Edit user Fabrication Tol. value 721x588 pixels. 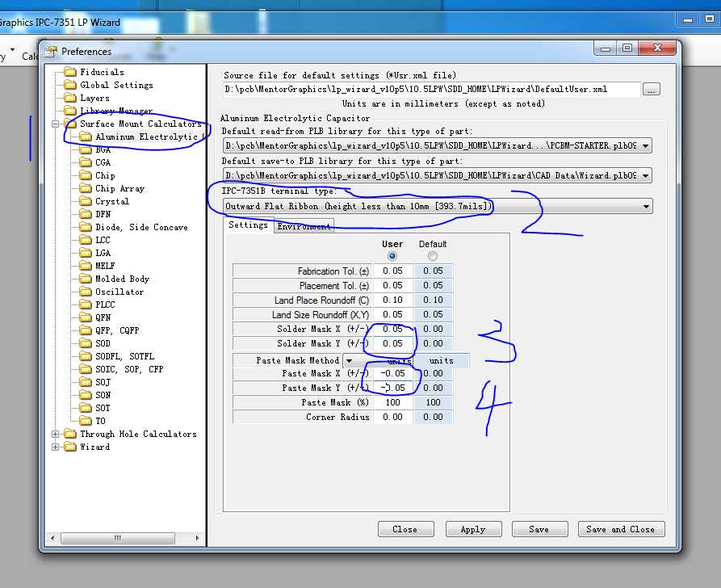pyautogui.click(x=392, y=271)
